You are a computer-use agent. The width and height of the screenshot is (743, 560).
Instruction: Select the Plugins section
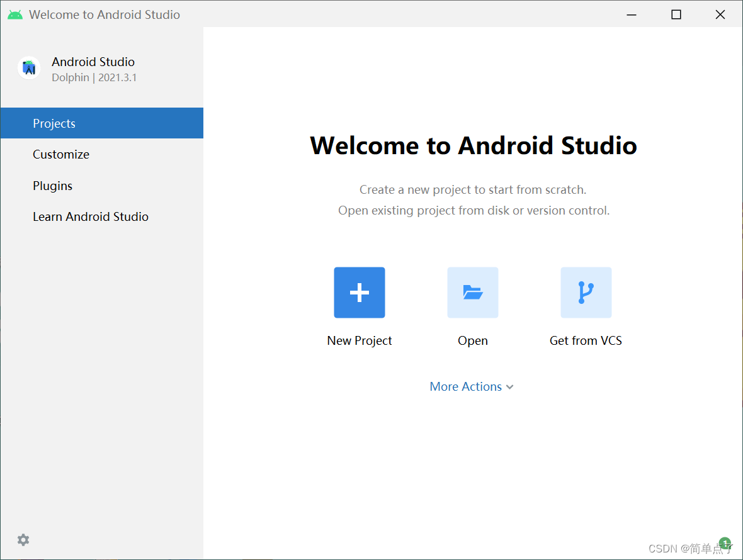coord(52,186)
